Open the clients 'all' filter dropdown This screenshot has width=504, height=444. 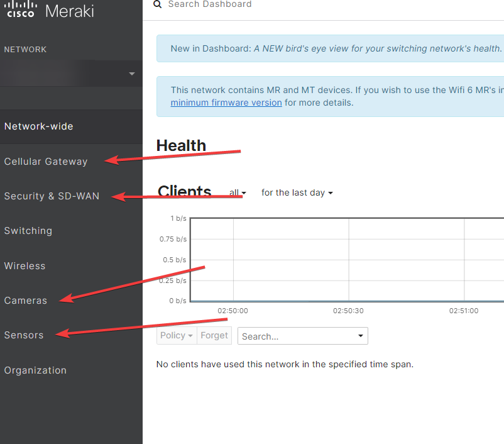pos(238,192)
